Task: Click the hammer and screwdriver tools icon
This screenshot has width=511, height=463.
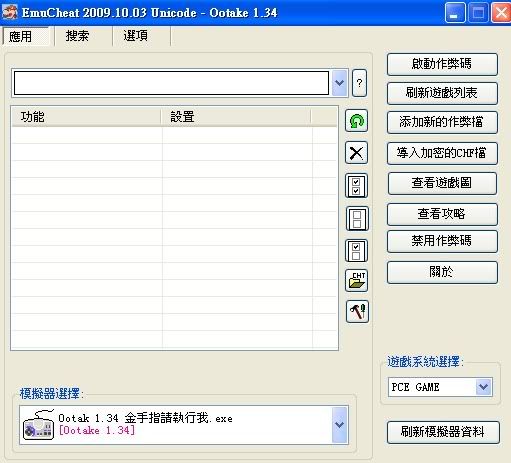Action: 357,311
